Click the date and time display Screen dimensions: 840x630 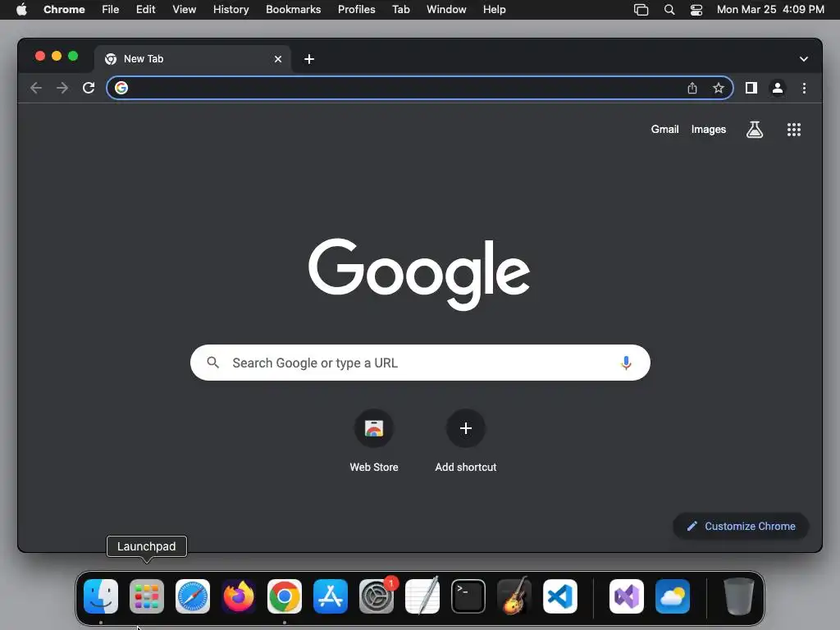tap(770, 10)
